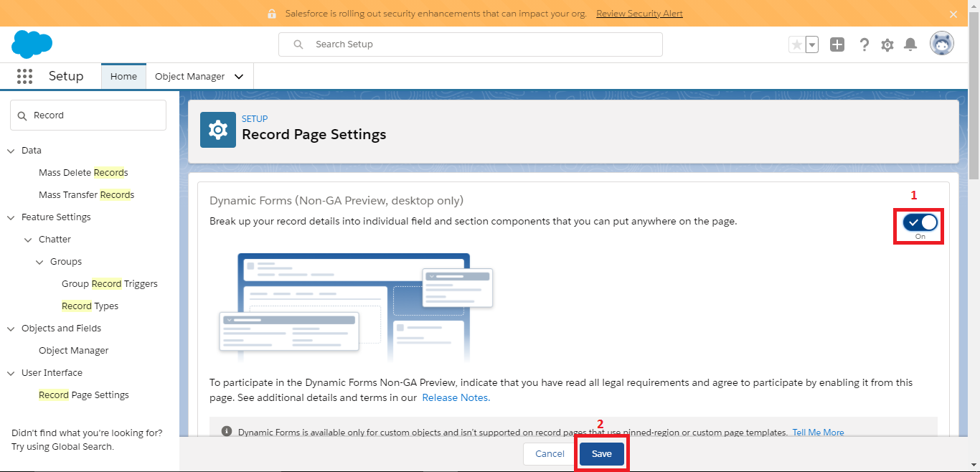Open the App Launcher grid

(x=24, y=76)
